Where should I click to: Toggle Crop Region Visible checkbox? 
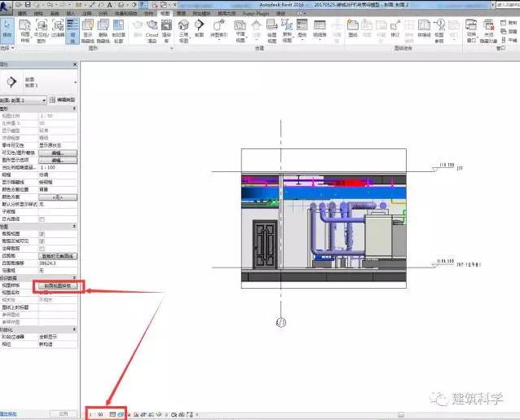(x=42, y=241)
